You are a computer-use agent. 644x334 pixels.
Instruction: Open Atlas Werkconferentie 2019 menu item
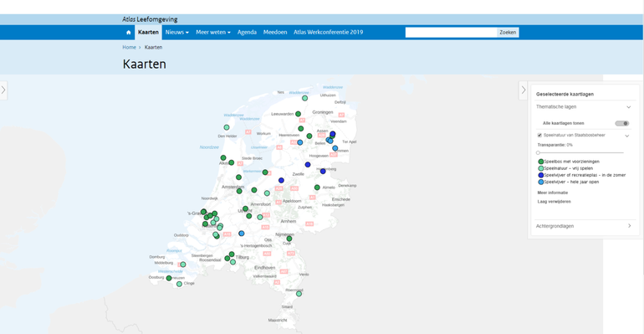(328, 33)
